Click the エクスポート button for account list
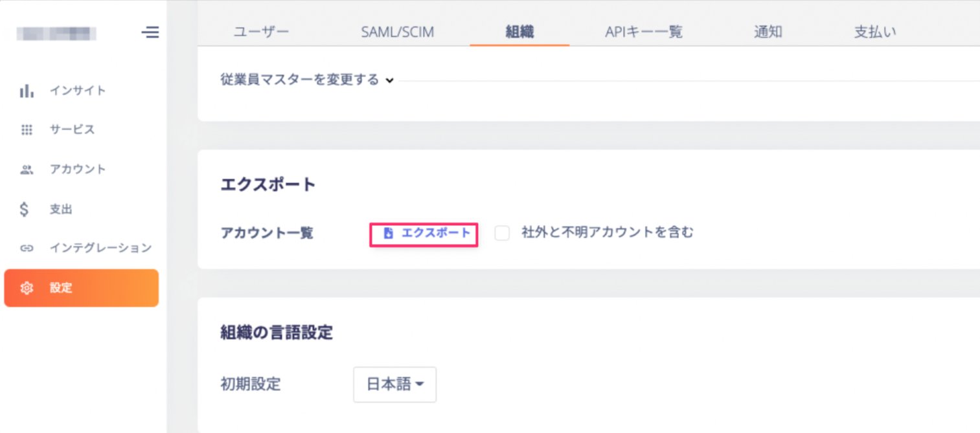 (424, 234)
